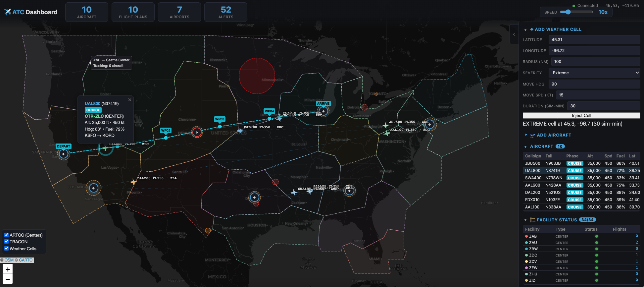The width and height of the screenshot is (644, 287).
Task: Toggle Weather Cells layer checkbox
Action: pos(6,248)
